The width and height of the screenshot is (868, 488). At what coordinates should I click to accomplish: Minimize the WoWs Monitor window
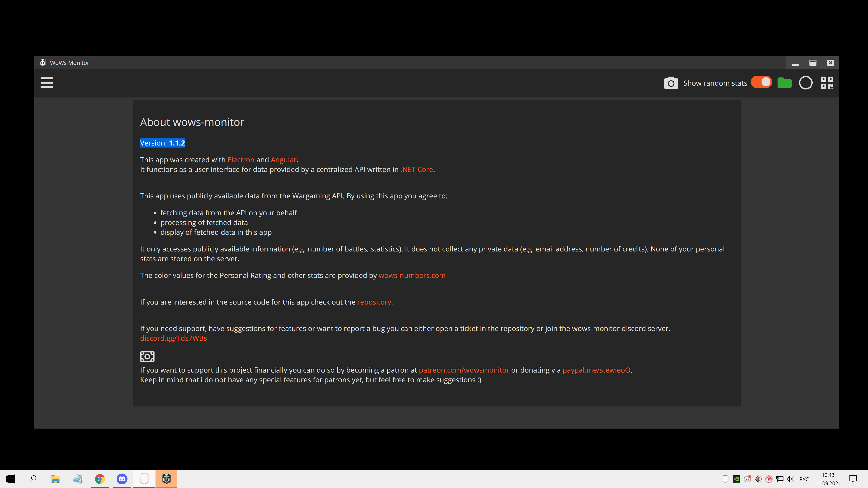[x=795, y=63]
